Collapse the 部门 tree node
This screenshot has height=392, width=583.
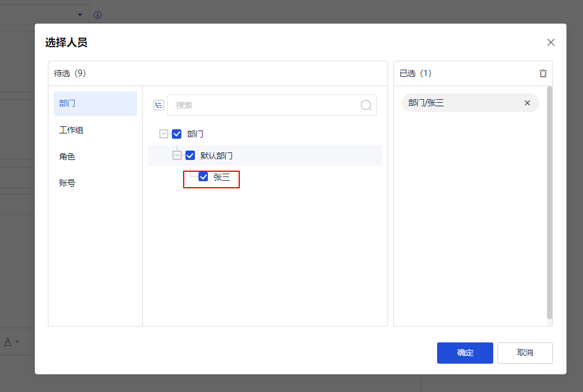coord(164,134)
